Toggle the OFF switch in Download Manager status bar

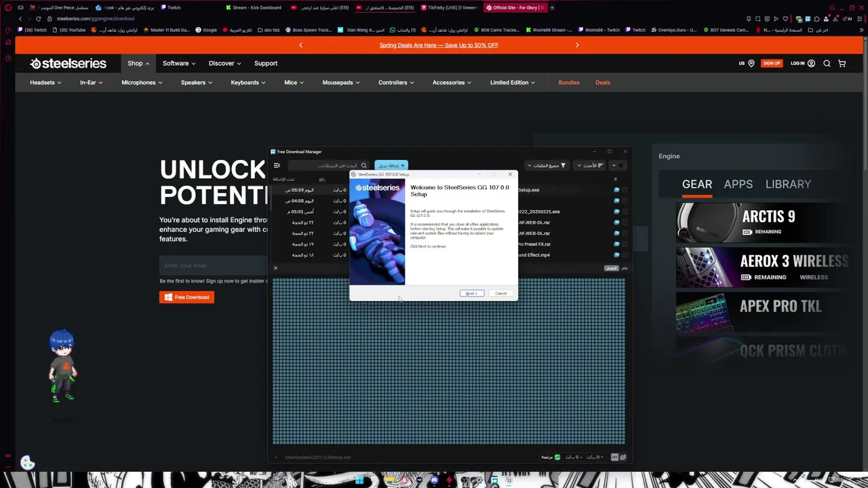pos(614,457)
